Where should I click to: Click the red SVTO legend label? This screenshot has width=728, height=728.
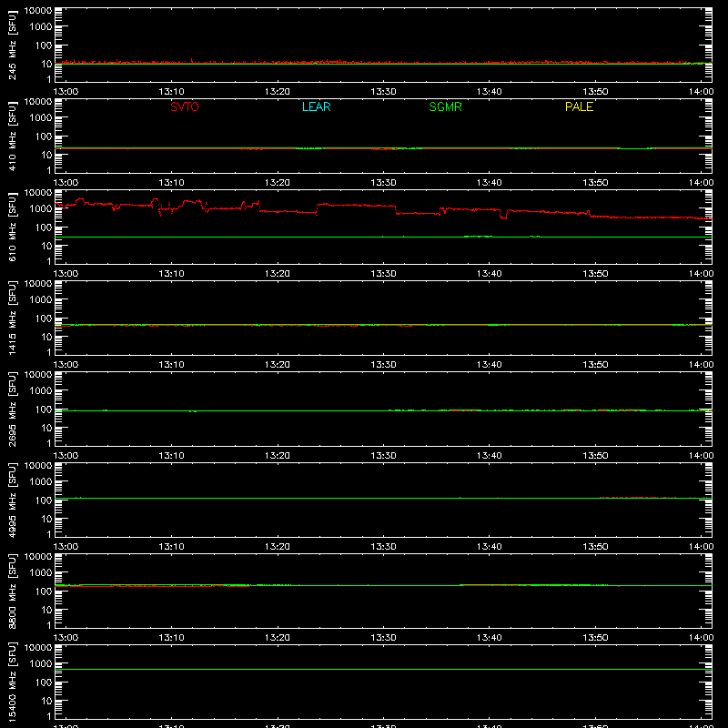[x=185, y=106]
